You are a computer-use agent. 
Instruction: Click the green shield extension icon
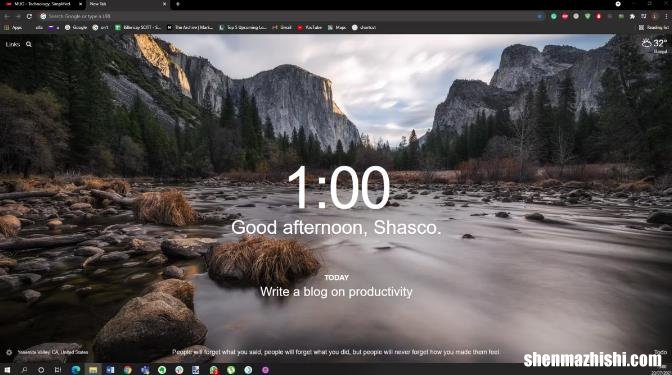click(587, 16)
